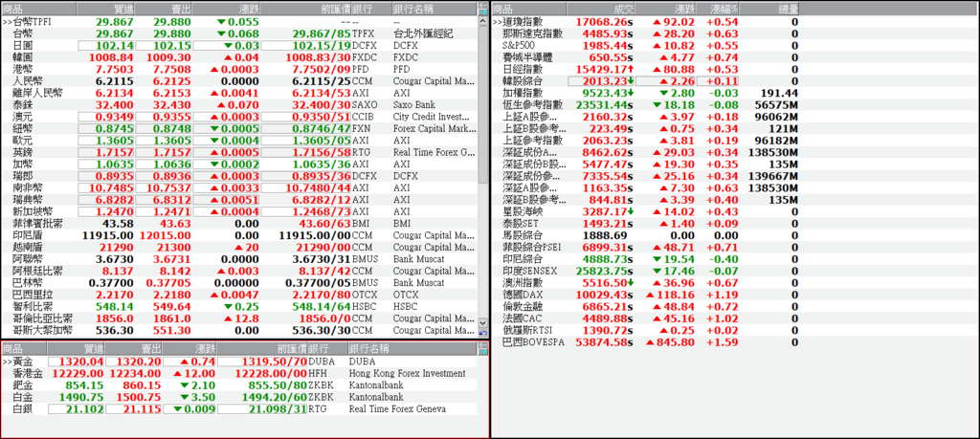
Task: Select the 哥斯大黎加幣 row
Action: click(239, 330)
